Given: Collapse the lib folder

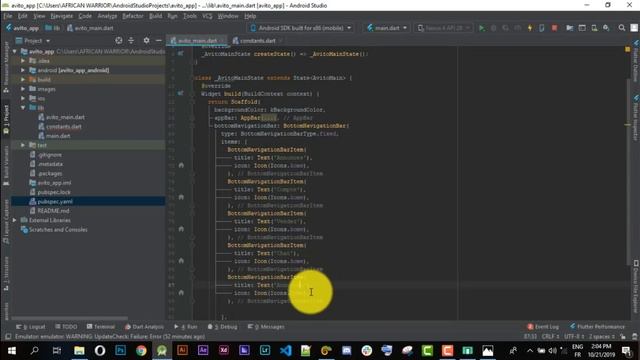Looking at the screenshot, I should click(x=23, y=108).
